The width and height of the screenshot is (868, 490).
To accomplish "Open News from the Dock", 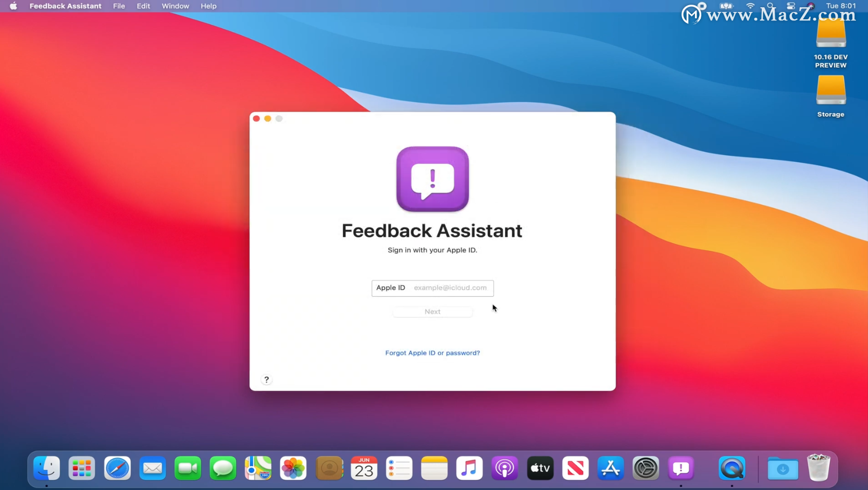I will tap(575, 468).
